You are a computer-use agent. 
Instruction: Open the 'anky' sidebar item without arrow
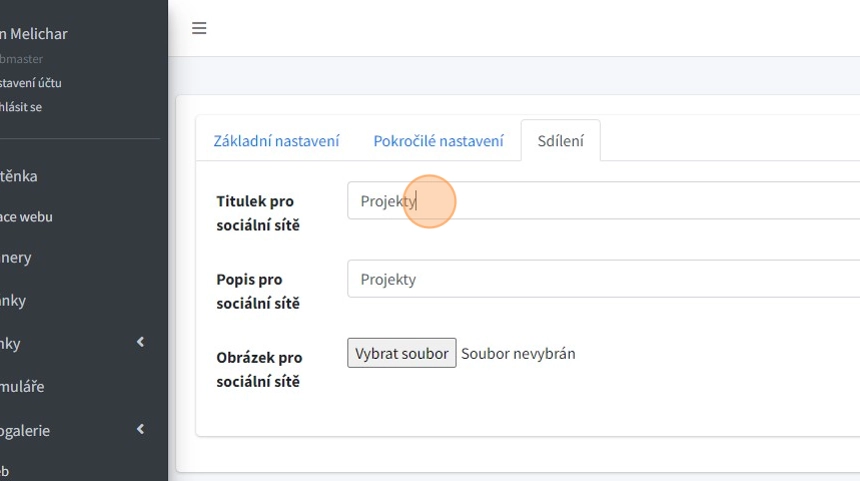tap(14, 301)
